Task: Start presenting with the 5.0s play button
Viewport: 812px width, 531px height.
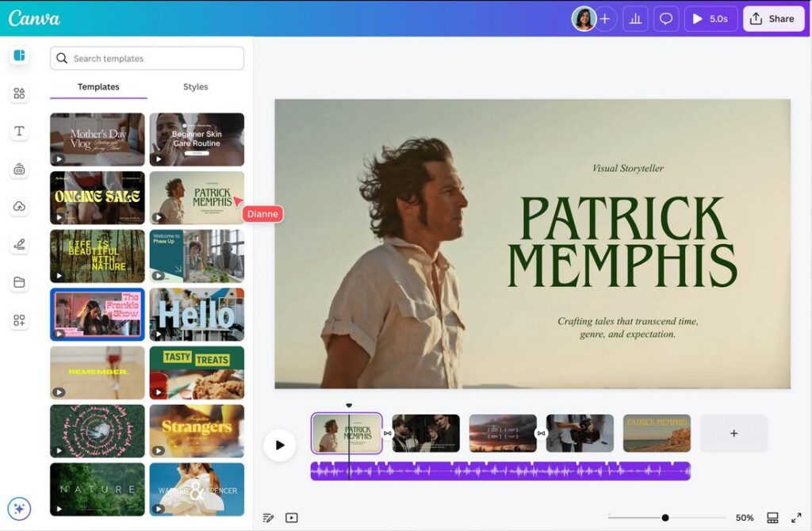Action: pos(710,18)
